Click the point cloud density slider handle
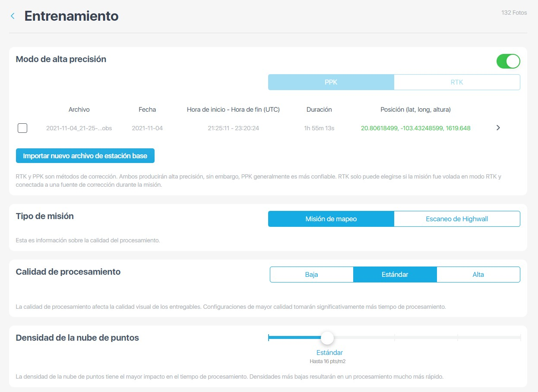The width and height of the screenshot is (538, 392). click(327, 338)
